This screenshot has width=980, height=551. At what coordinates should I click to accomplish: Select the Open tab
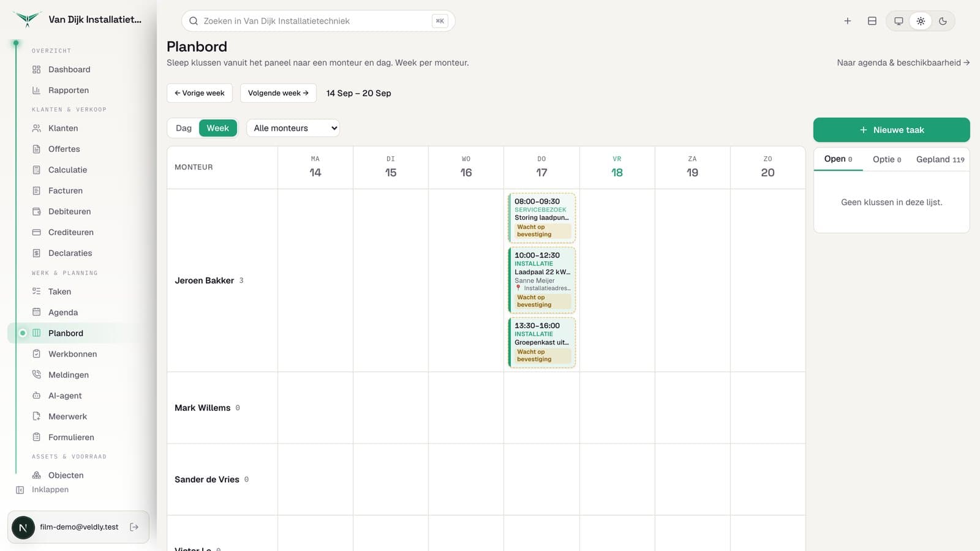coord(838,159)
